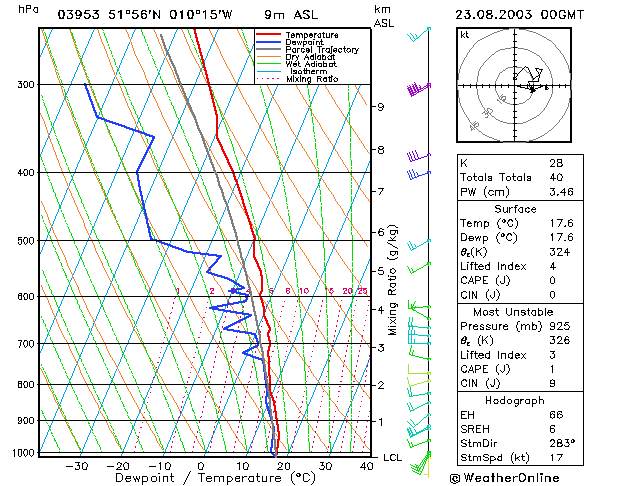
Task: Click the blue Dewpoint legend line
Action: coord(268,42)
